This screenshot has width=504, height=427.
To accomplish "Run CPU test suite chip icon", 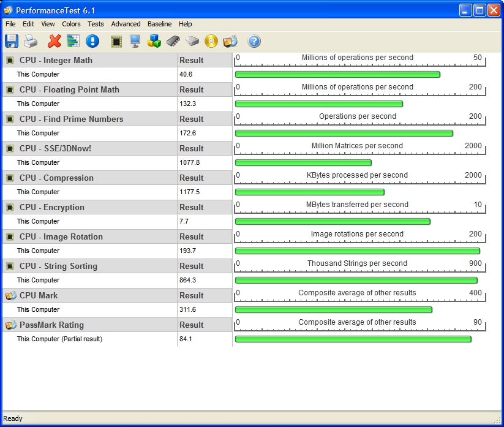I will pyautogui.click(x=116, y=41).
